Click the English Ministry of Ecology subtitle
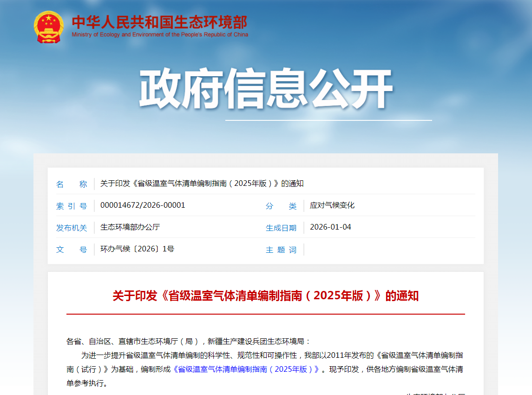This screenshot has width=532, height=395. (x=160, y=34)
